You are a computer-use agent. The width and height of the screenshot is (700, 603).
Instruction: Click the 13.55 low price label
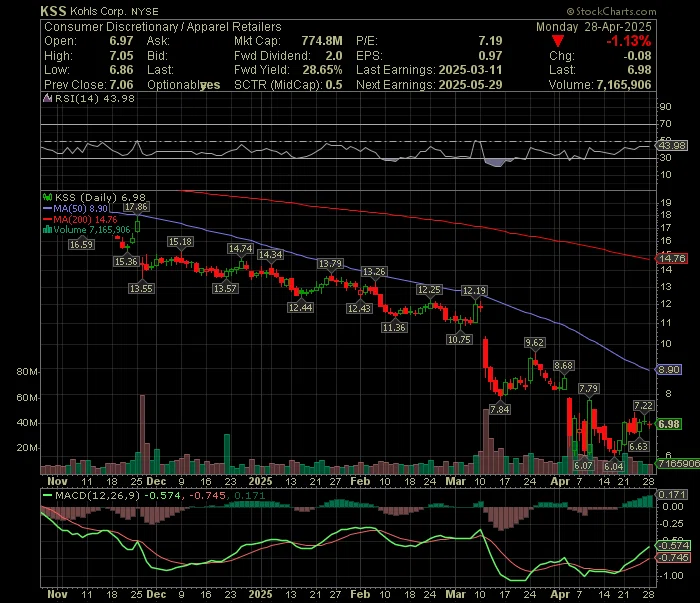[x=141, y=289]
